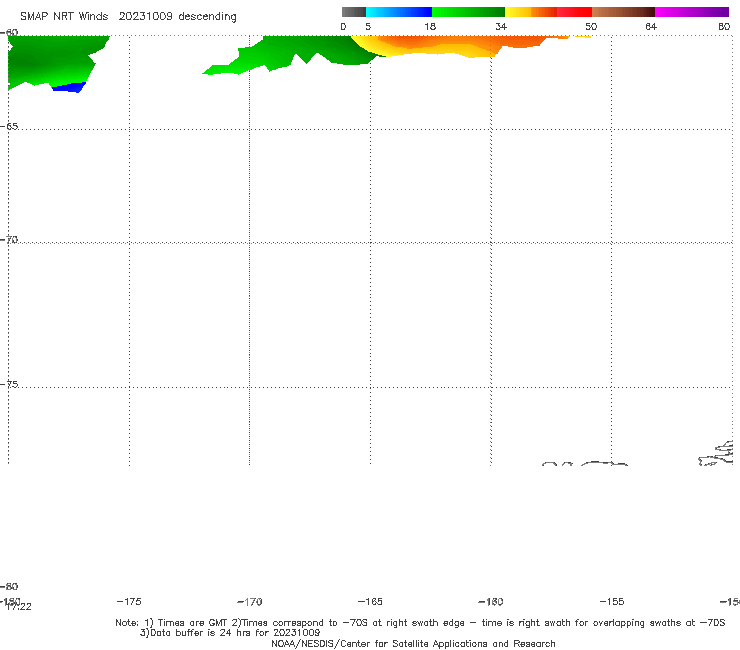
Task: Click the color bar label '64'
Action: point(651,26)
